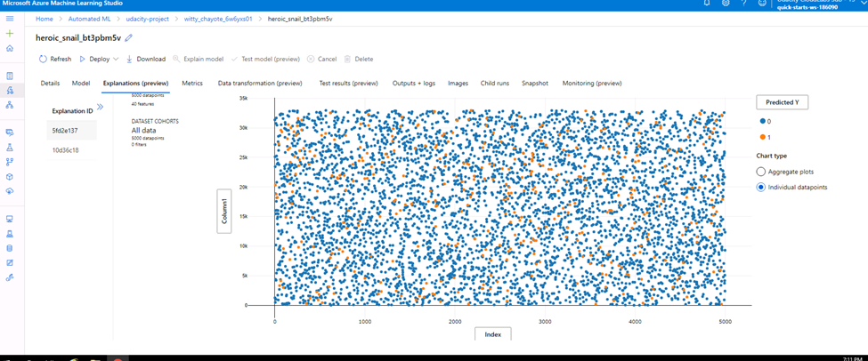868x361 pixels.
Task: Select Individual datapoints chart type
Action: [760, 188]
